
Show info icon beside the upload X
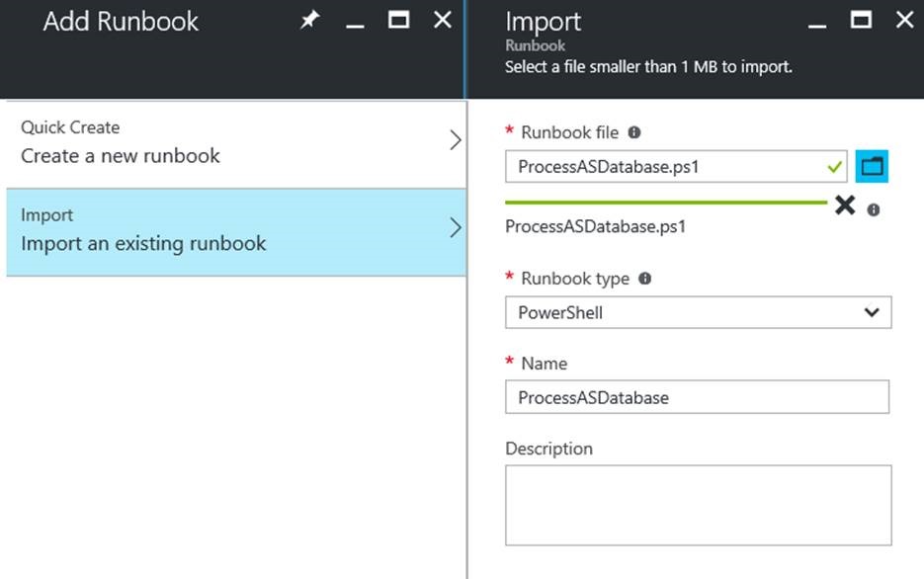[x=874, y=210]
